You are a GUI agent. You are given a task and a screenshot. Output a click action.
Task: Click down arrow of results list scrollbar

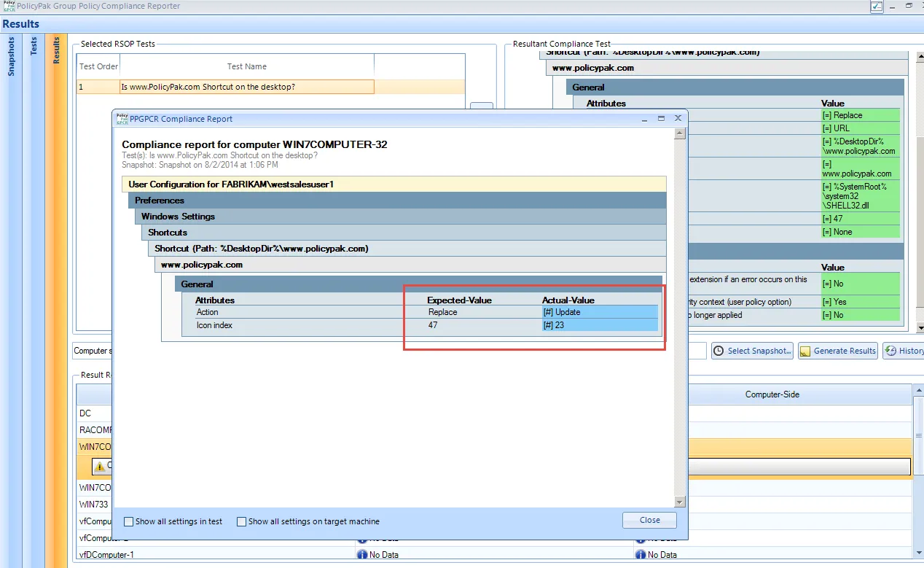(x=917, y=555)
